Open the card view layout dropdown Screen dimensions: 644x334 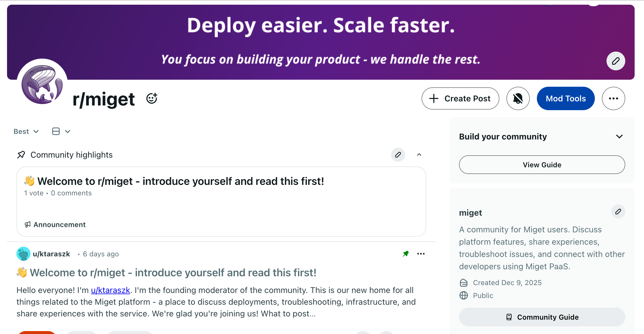(x=61, y=132)
